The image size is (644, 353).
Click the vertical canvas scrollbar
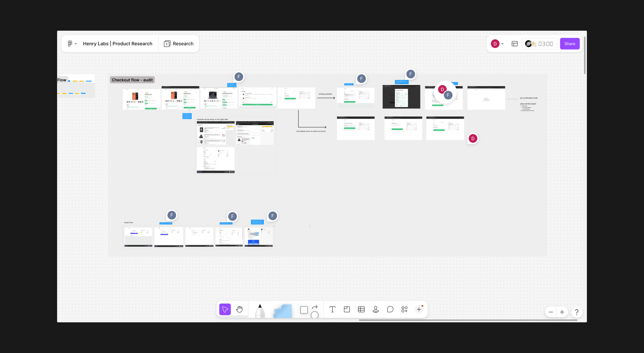[585, 56]
